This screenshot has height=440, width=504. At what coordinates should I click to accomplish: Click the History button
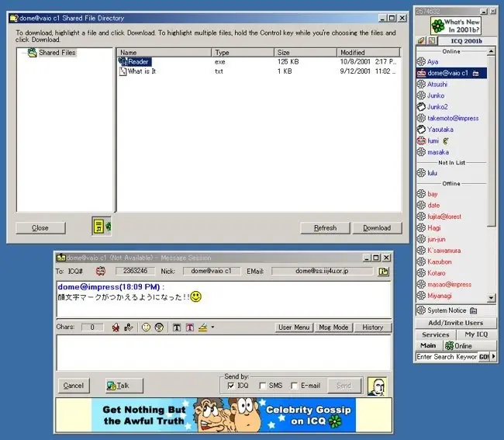(x=373, y=327)
